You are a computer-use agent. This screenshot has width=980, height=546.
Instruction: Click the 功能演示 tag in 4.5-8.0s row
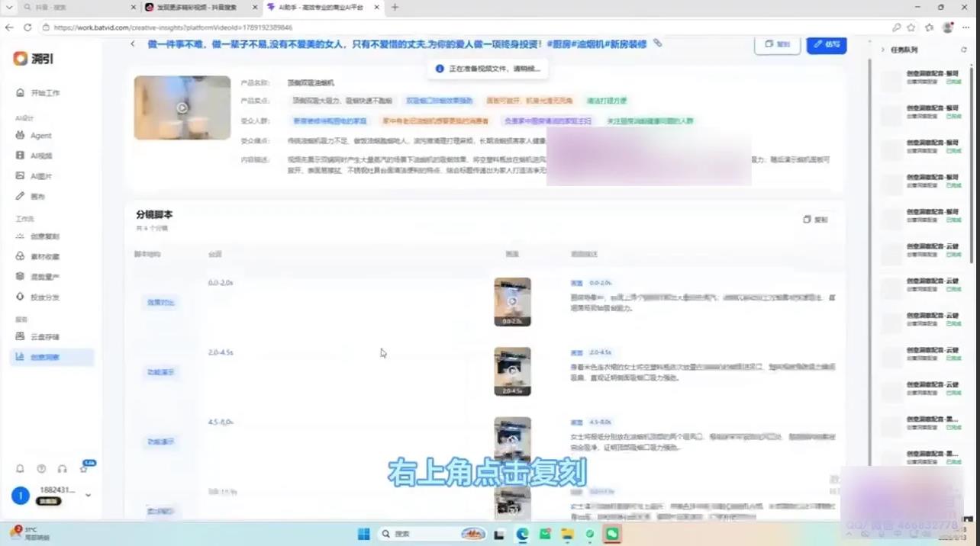click(161, 442)
